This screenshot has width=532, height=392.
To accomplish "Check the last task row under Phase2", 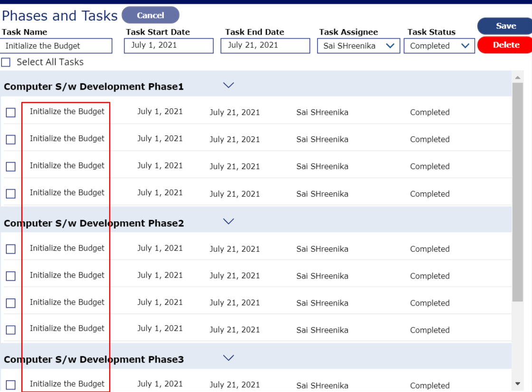I will (x=10, y=330).
